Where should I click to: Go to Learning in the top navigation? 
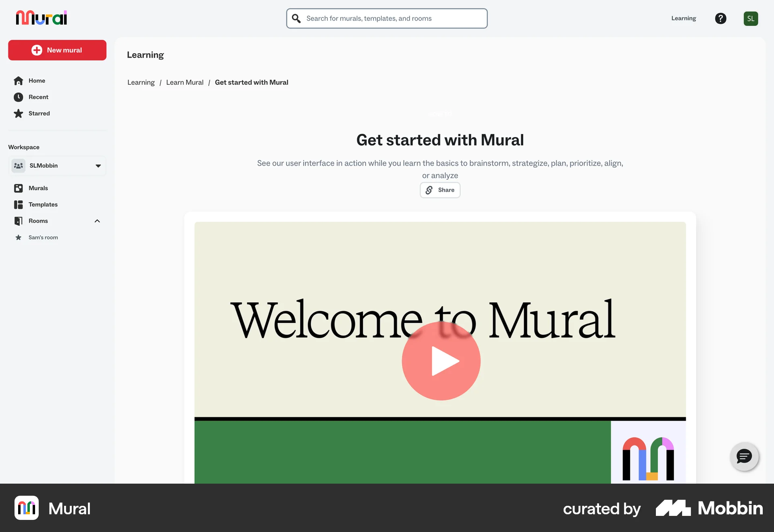(x=684, y=18)
